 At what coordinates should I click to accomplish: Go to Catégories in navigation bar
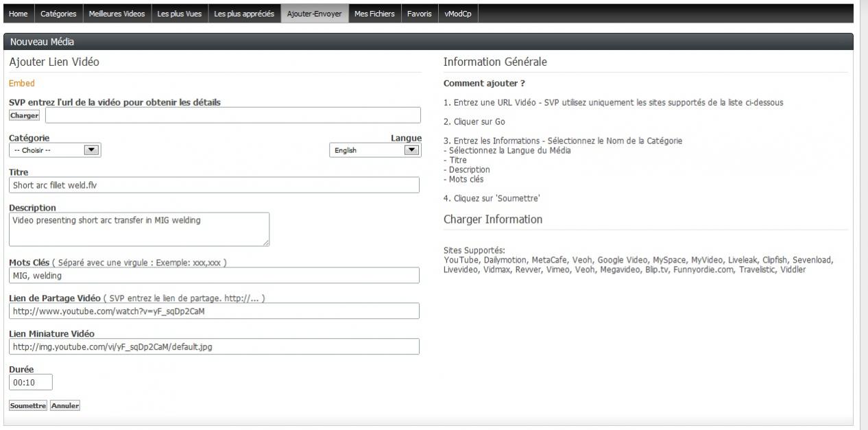[x=58, y=14]
